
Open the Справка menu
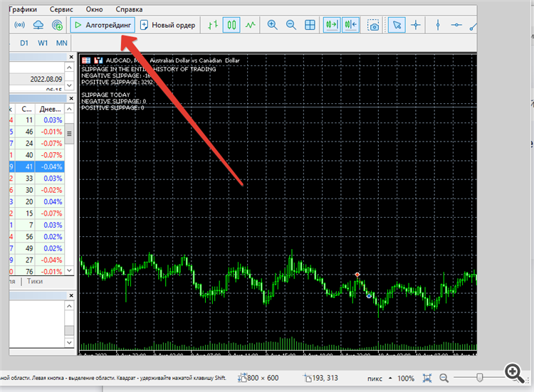[x=129, y=9]
